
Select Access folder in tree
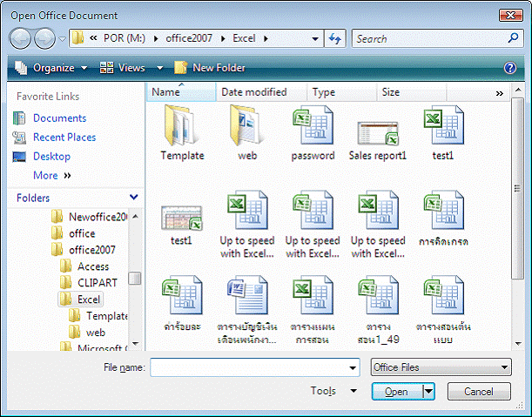click(84, 266)
